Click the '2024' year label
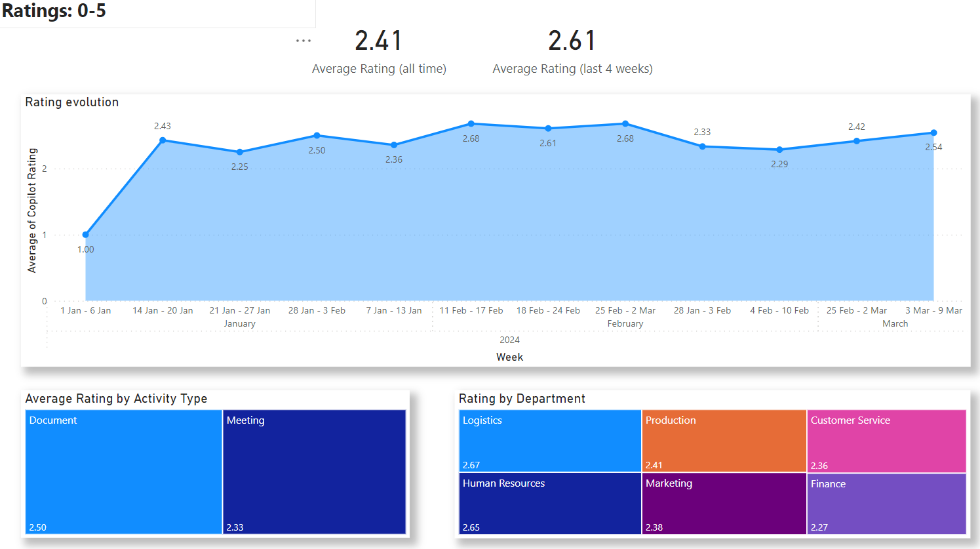980x549 pixels. pos(509,340)
